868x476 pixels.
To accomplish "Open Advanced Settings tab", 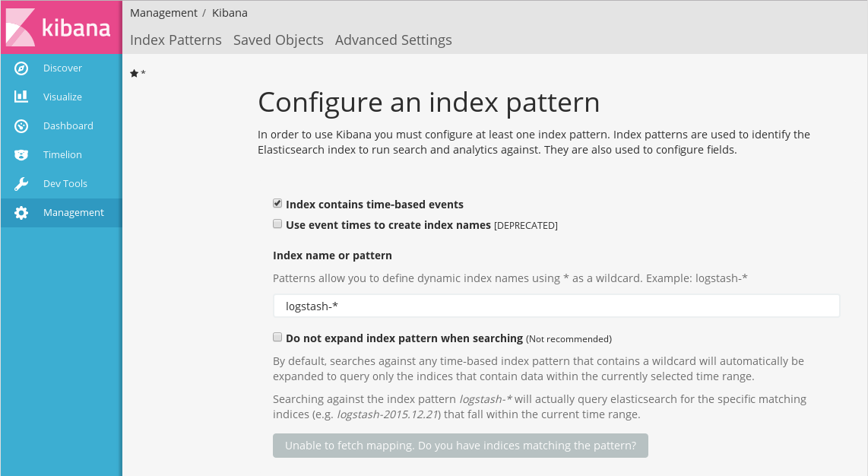I will 393,40.
